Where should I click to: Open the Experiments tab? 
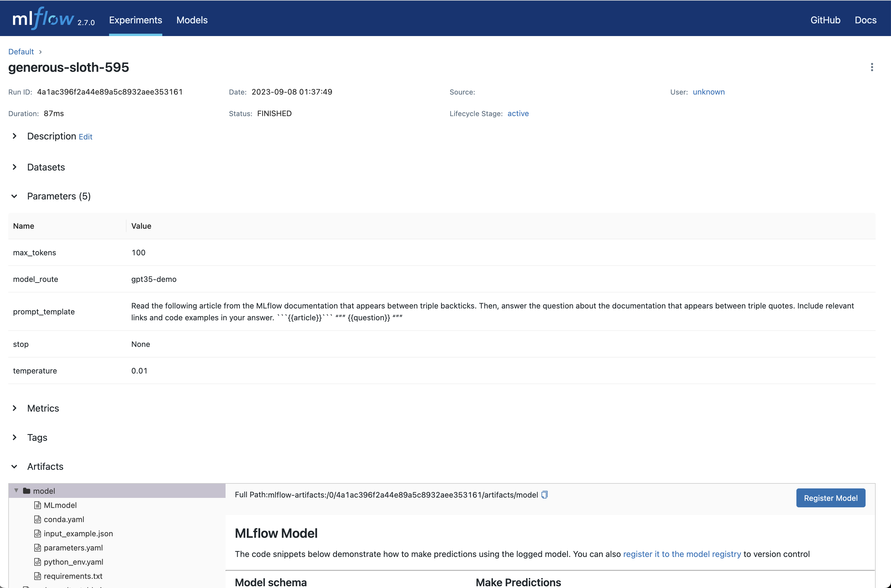pyautogui.click(x=135, y=20)
